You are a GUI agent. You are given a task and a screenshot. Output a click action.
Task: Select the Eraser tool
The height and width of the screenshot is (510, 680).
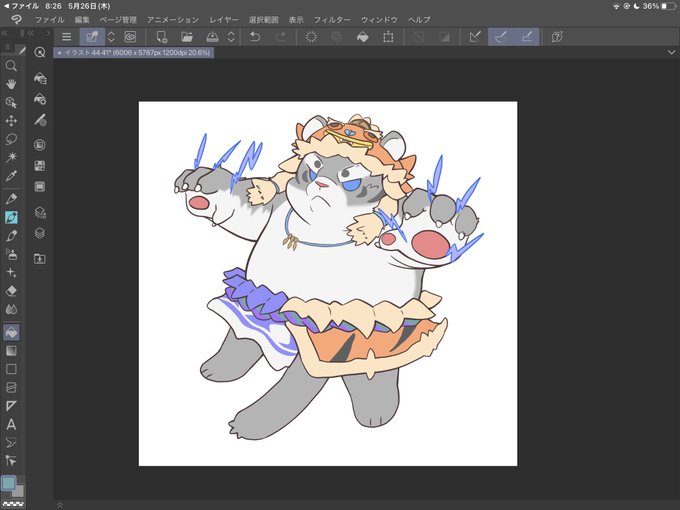[11, 291]
